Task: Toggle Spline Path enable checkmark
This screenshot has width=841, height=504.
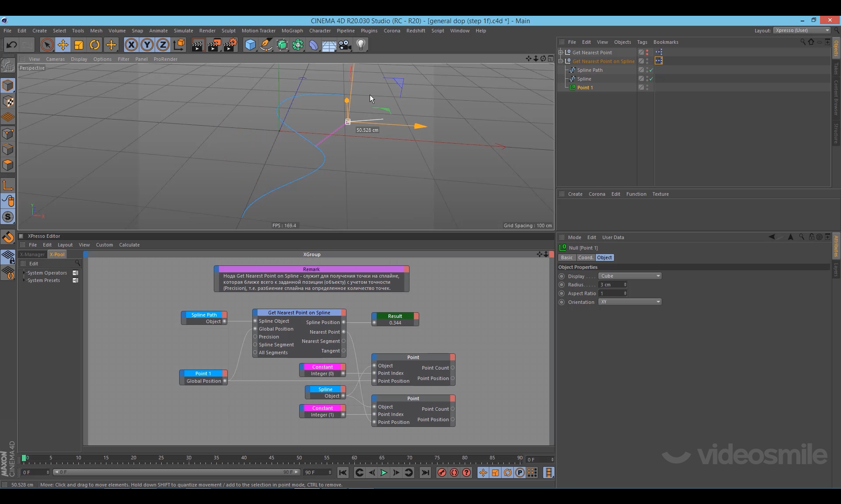Action: pos(651,70)
